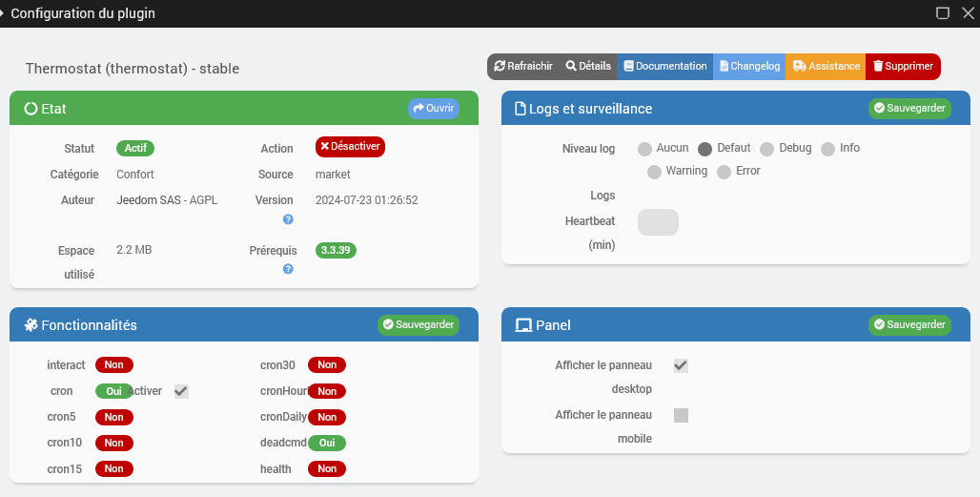Screen dimensions: 980x497
Task: Toggle the cron Activer checkbox
Action: [181, 391]
